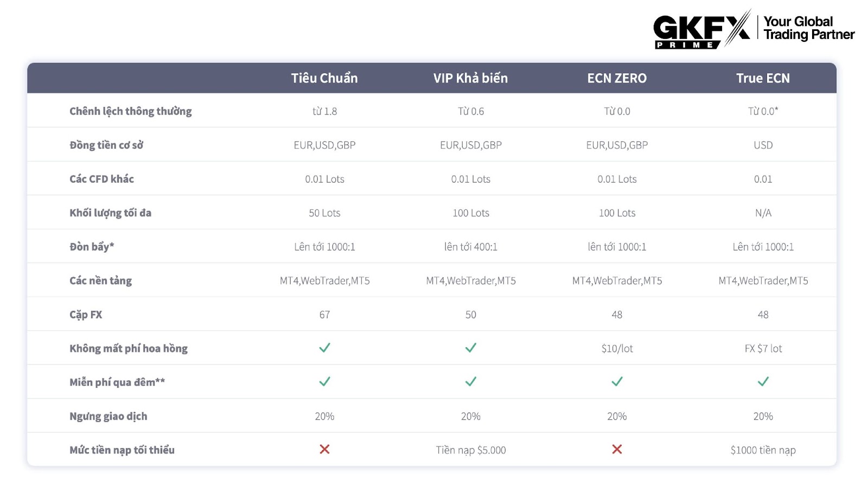The width and height of the screenshot is (868, 487).
Task: Click the $10/lot commission cell
Action: click(617, 348)
